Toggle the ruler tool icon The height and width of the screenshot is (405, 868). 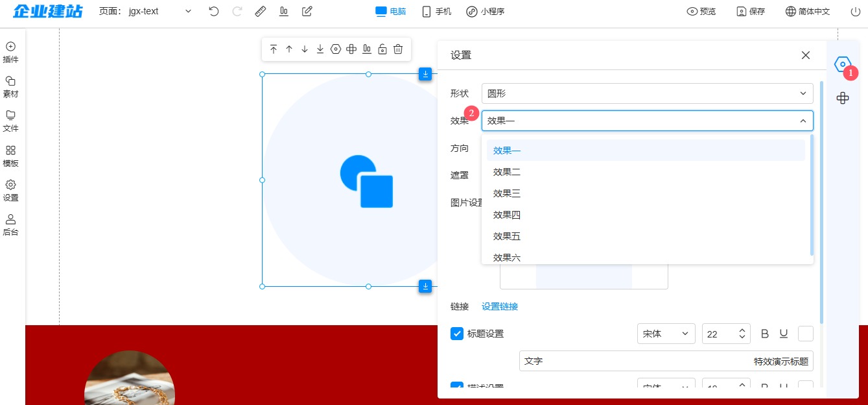pos(261,11)
